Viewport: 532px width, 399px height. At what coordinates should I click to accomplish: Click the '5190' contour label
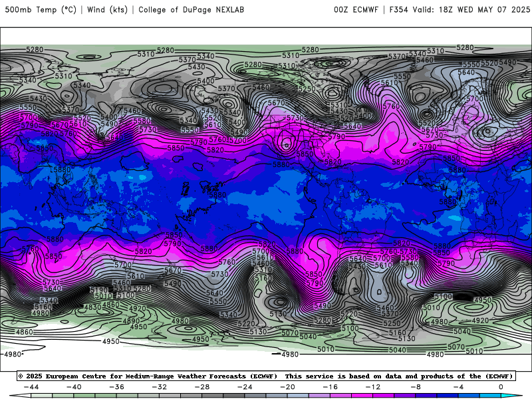(x=98, y=290)
